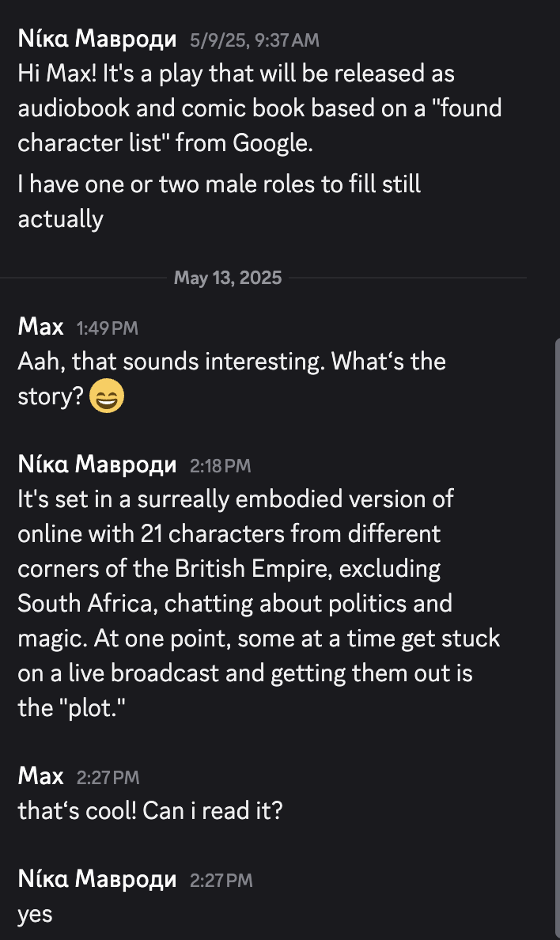Viewport: 560px width, 940px height.
Task: Click the "Aah, that sounds interesting" message
Action: 231,362
